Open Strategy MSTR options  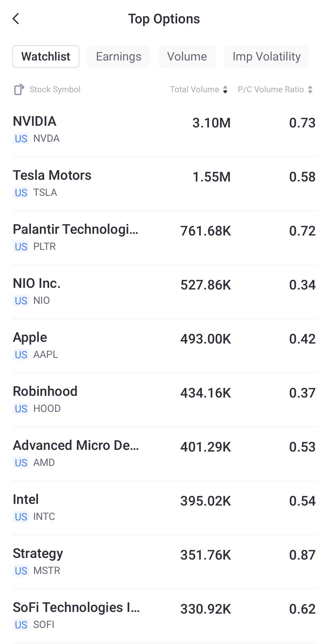(x=164, y=562)
